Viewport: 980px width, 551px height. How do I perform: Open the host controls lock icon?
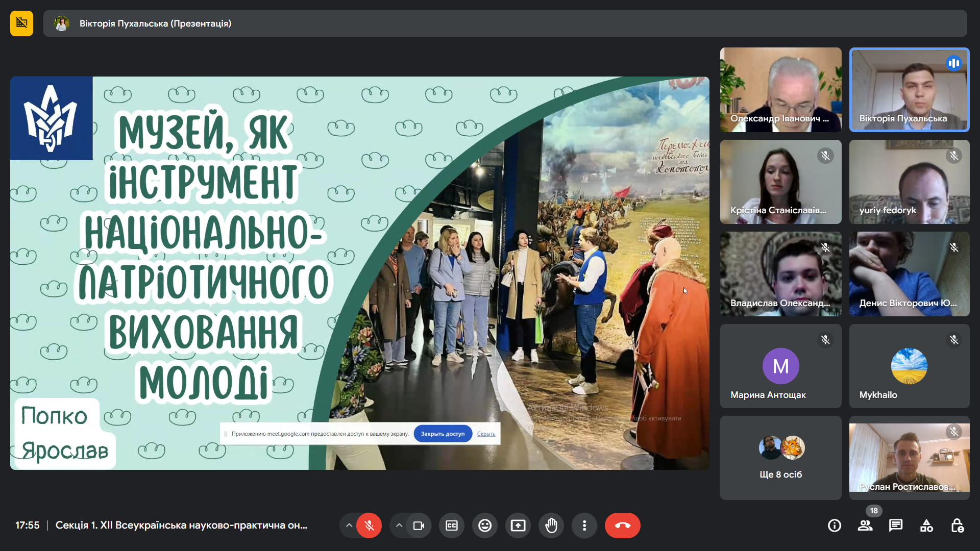pos(957,525)
